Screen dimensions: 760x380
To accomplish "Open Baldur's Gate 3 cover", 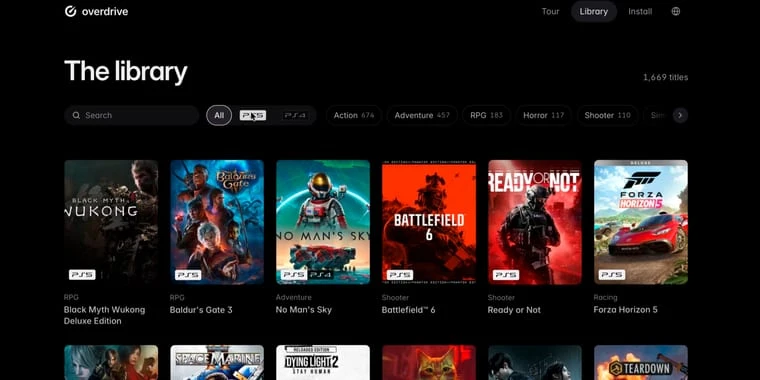I will (x=217, y=222).
